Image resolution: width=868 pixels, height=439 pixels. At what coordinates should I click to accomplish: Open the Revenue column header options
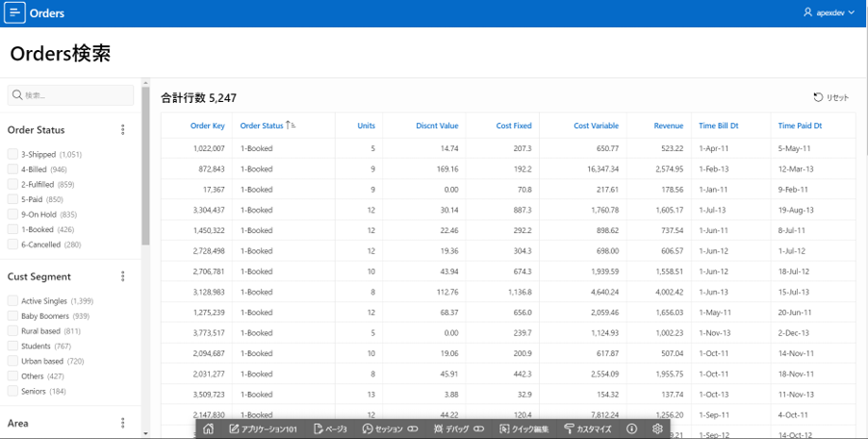pos(668,125)
